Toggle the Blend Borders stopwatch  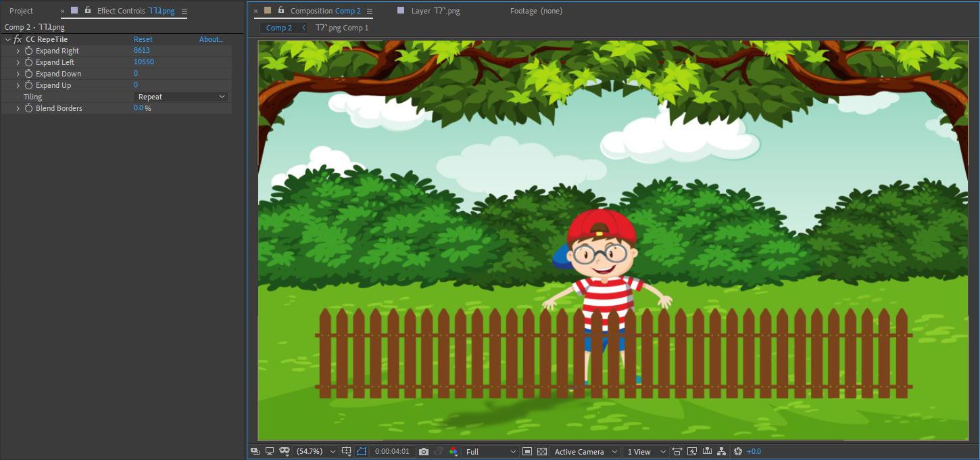(28, 108)
